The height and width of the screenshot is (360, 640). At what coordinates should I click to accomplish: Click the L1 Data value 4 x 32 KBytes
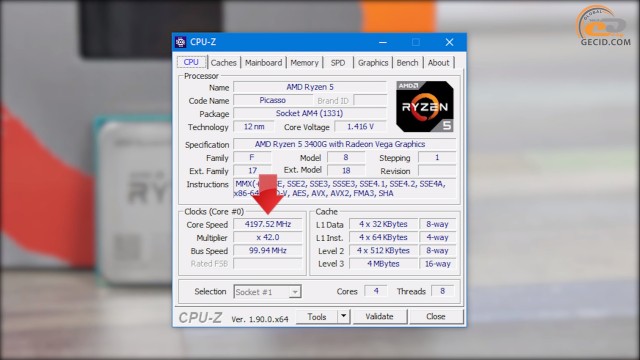pos(383,224)
